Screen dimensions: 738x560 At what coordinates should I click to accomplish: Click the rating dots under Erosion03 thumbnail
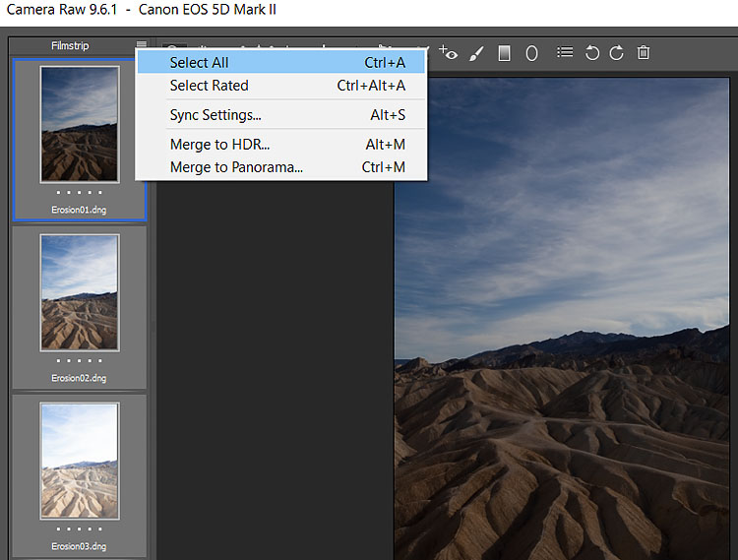(x=79, y=529)
